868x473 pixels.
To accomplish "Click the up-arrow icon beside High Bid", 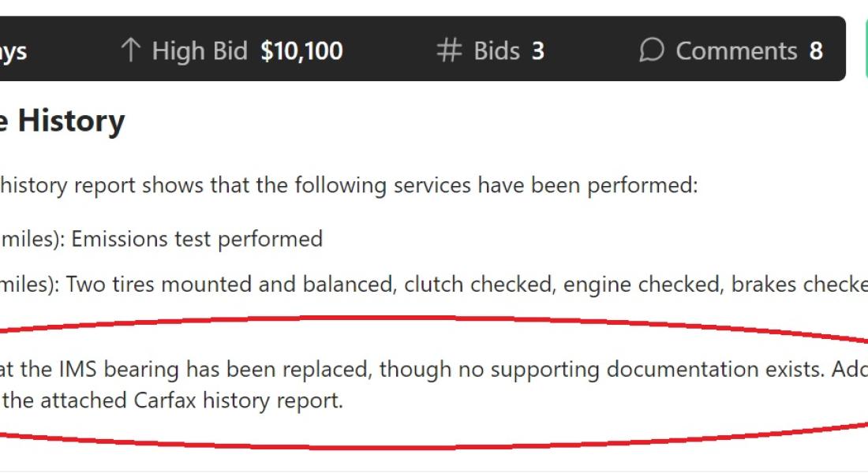I will [131, 50].
